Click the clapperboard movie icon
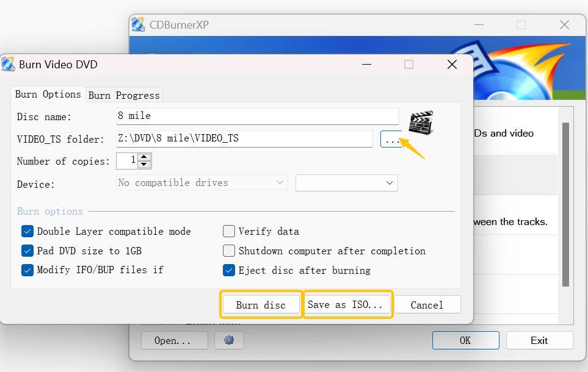The height and width of the screenshot is (372, 588). pos(421,123)
